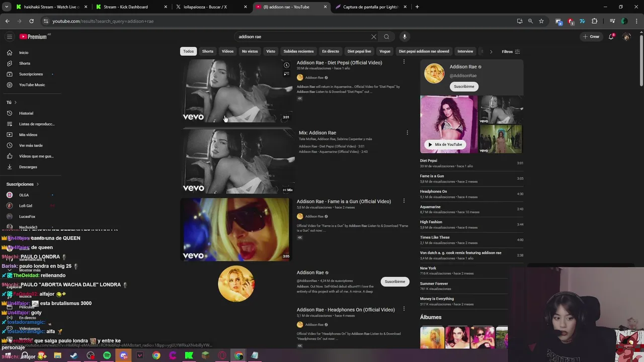Open the browser extensions puzzle icon

pyautogui.click(x=595, y=21)
